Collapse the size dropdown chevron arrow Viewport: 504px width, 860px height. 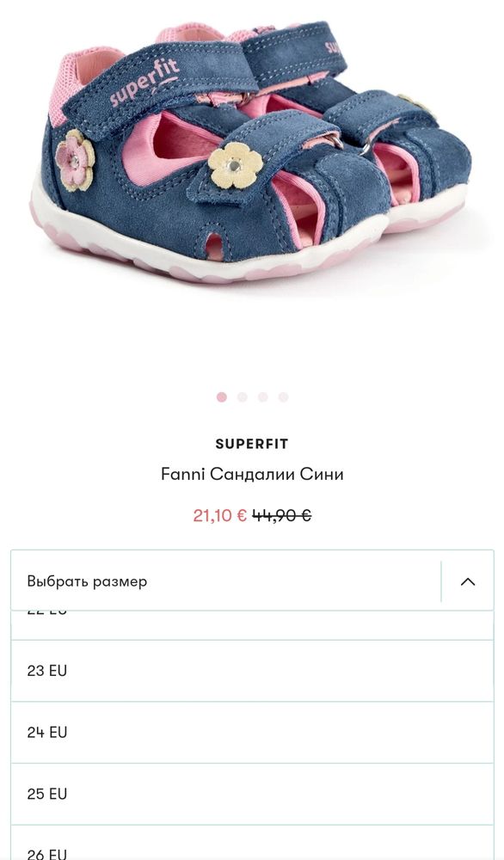467,581
